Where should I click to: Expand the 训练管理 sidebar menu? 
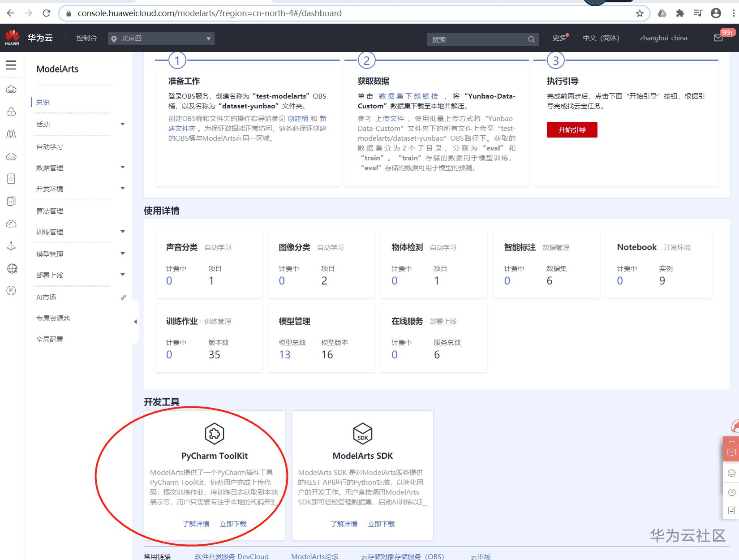coord(123,232)
